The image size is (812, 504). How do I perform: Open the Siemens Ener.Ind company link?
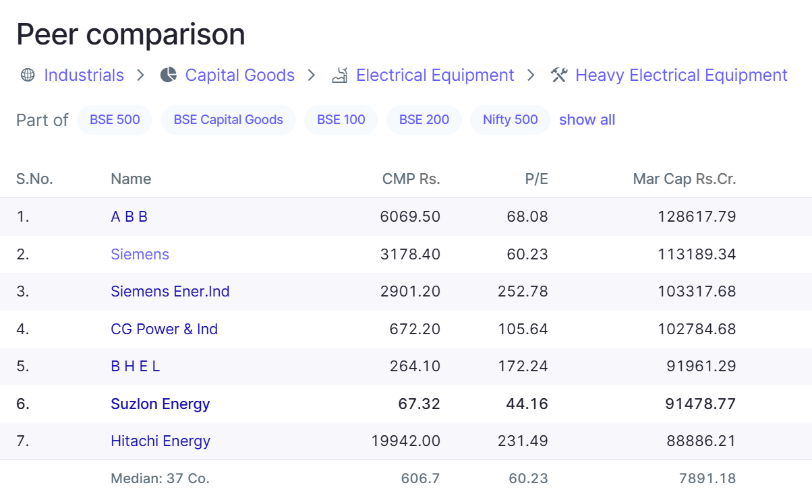click(170, 292)
